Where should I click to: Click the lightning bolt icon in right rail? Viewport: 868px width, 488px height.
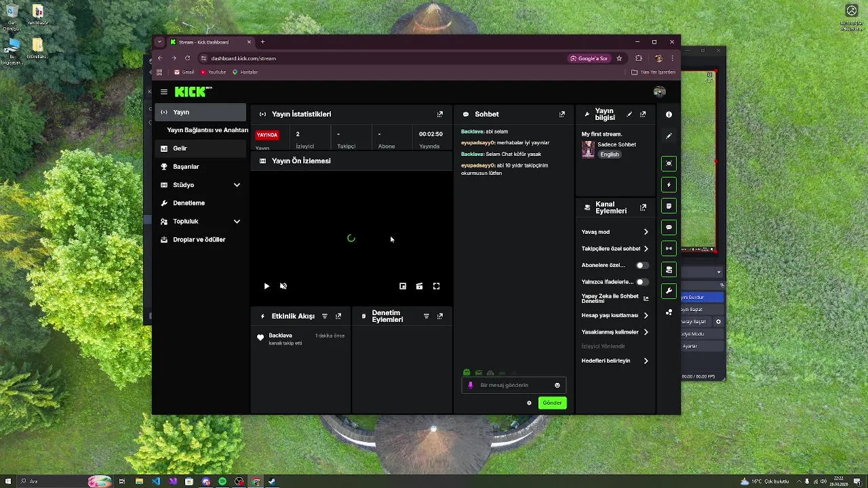click(669, 184)
